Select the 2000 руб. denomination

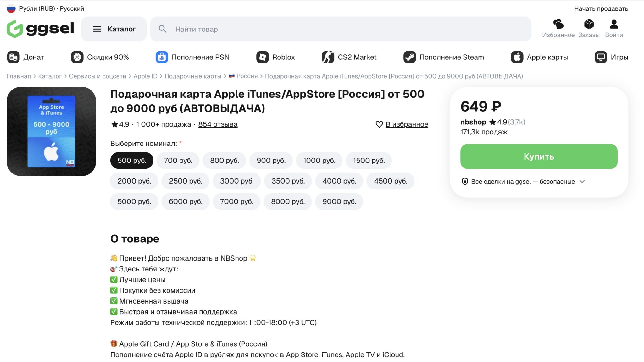point(134,181)
